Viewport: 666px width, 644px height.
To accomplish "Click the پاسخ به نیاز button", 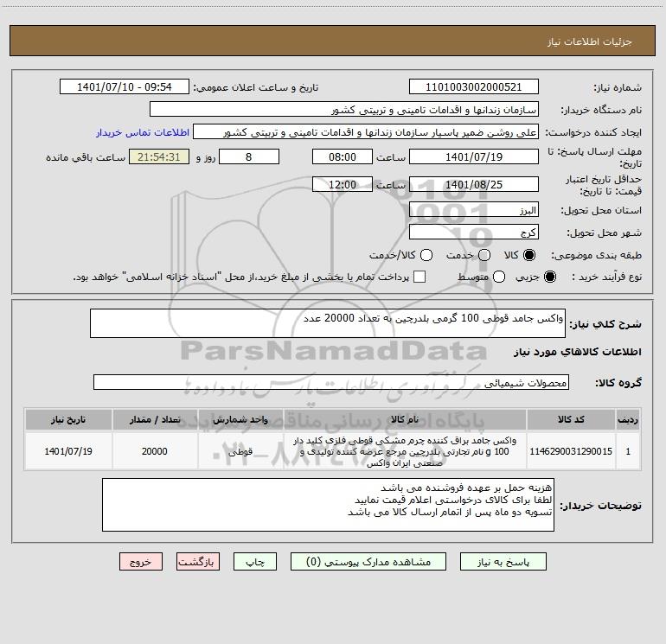I will point(503,562).
